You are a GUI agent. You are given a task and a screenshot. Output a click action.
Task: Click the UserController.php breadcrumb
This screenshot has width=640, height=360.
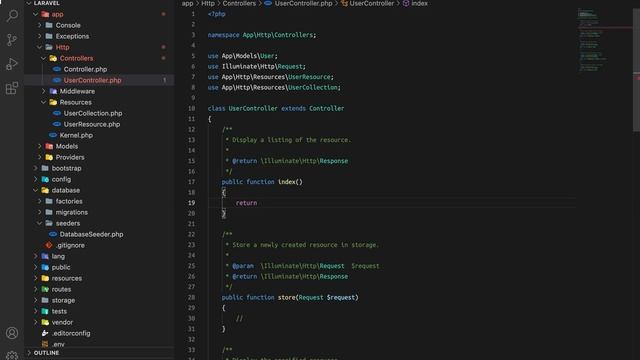pyautogui.click(x=303, y=3)
